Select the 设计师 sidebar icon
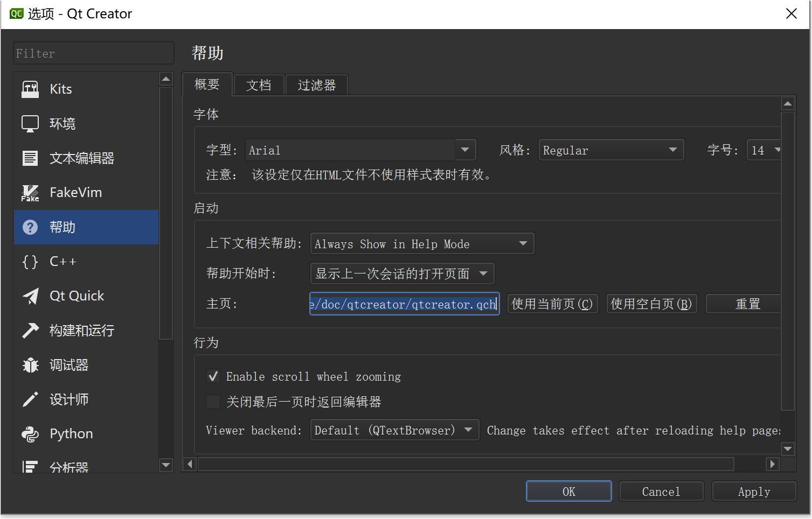 point(30,399)
